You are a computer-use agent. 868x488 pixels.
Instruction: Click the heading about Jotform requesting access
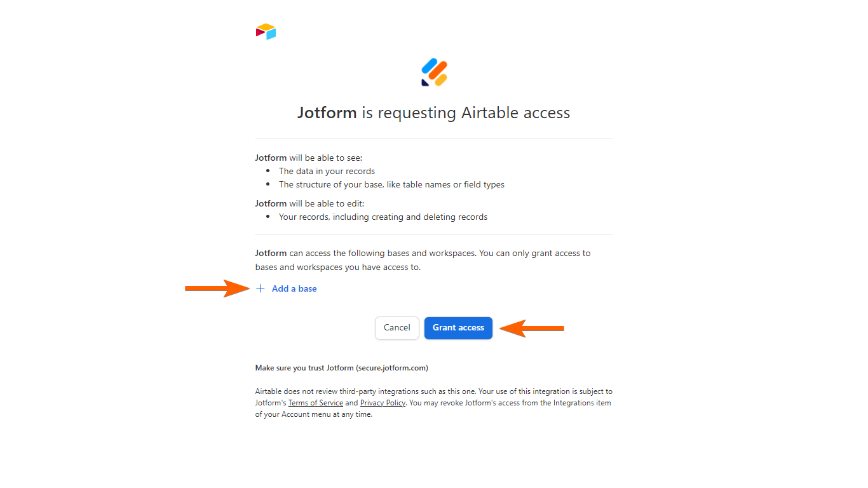(434, 112)
